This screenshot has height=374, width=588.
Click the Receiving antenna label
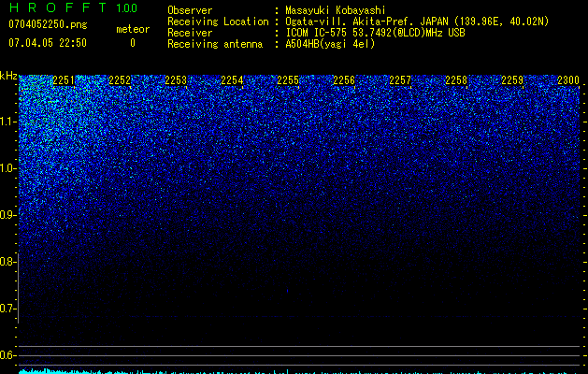[x=215, y=44]
